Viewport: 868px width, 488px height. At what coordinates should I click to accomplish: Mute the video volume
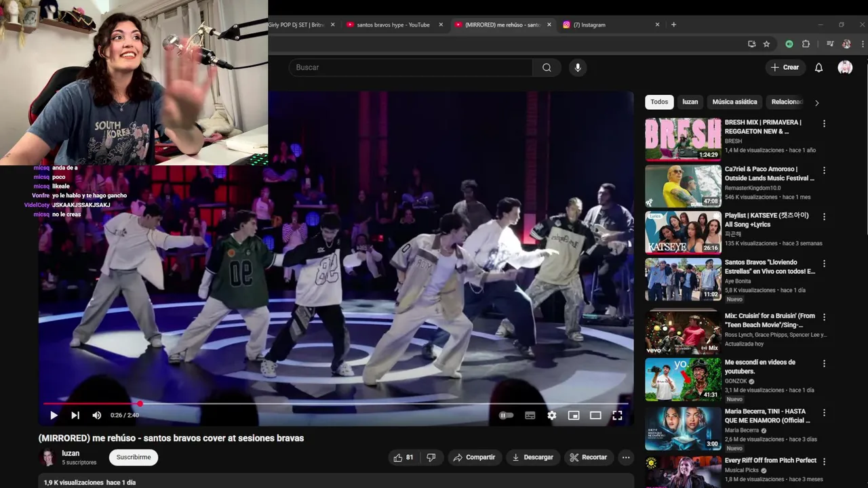coord(96,415)
